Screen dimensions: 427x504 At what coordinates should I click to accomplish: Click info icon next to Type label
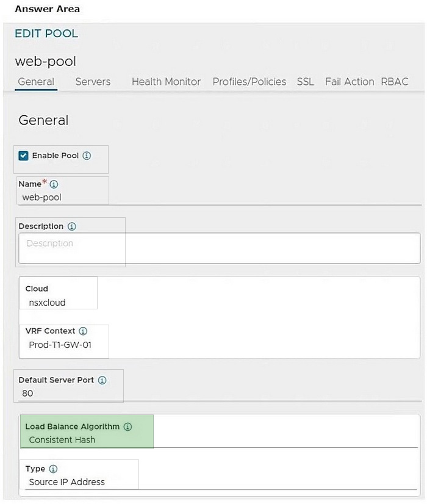point(53,469)
